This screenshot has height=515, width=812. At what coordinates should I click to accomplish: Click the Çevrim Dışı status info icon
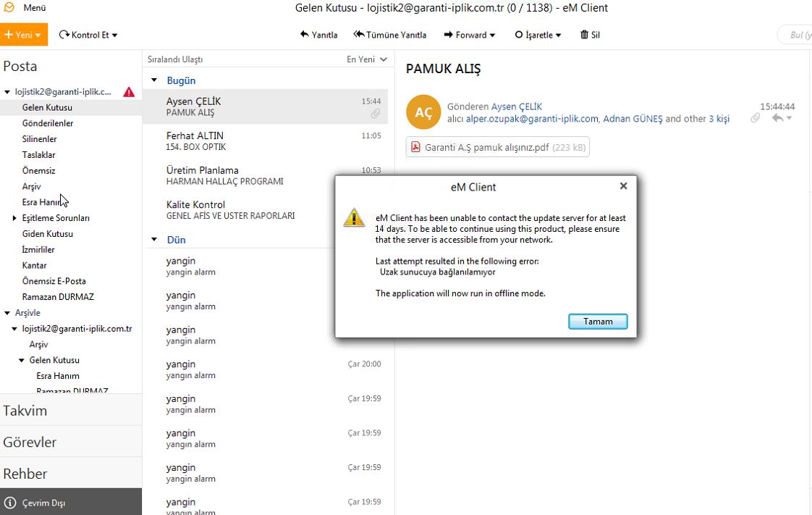point(10,503)
